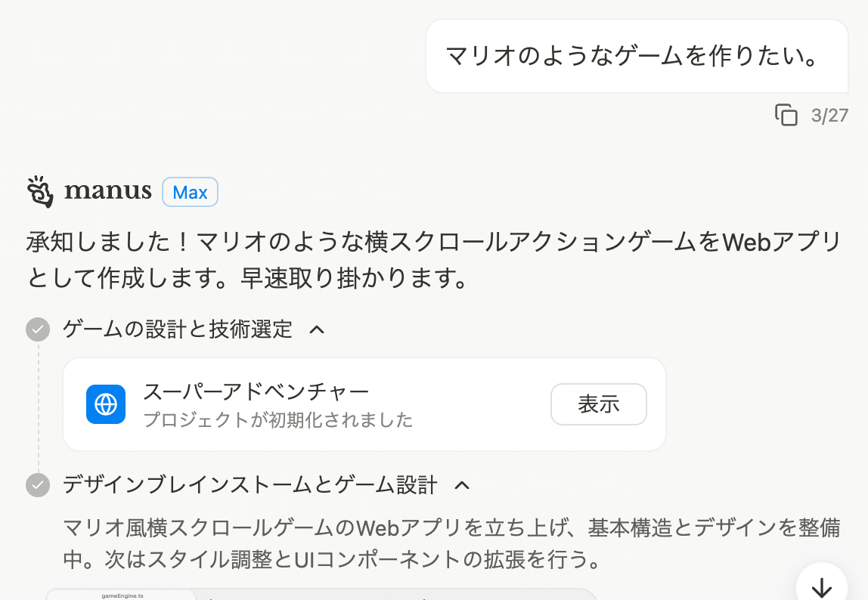Toggle the デザインブレインストームとゲーム設計 step title
The height and width of the screenshot is (600, 868).
click(250, 484)
